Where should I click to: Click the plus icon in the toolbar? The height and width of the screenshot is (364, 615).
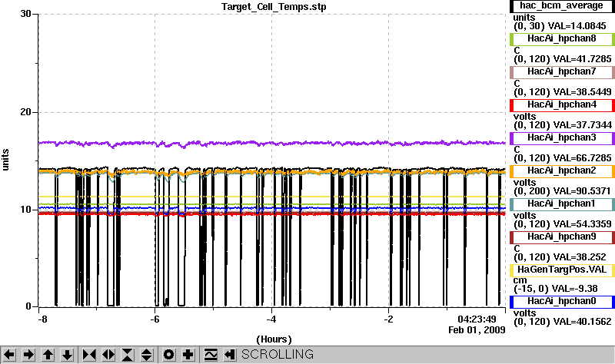click(x=188, y=355)
